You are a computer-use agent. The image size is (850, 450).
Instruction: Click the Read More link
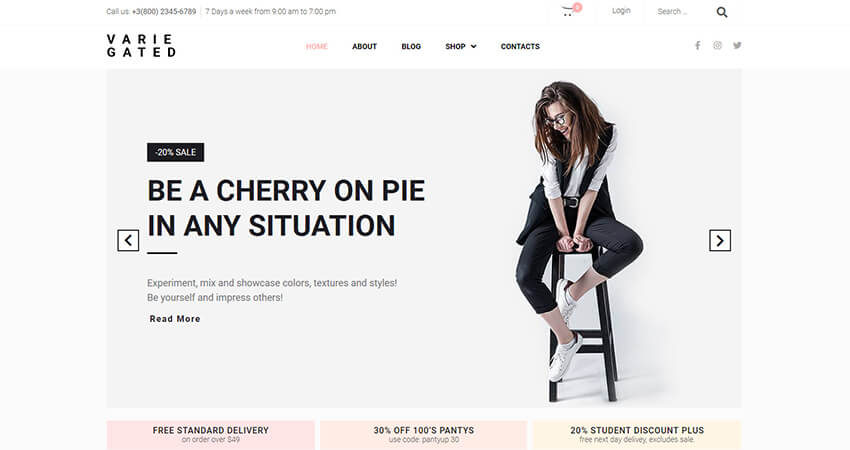[175, 319]
